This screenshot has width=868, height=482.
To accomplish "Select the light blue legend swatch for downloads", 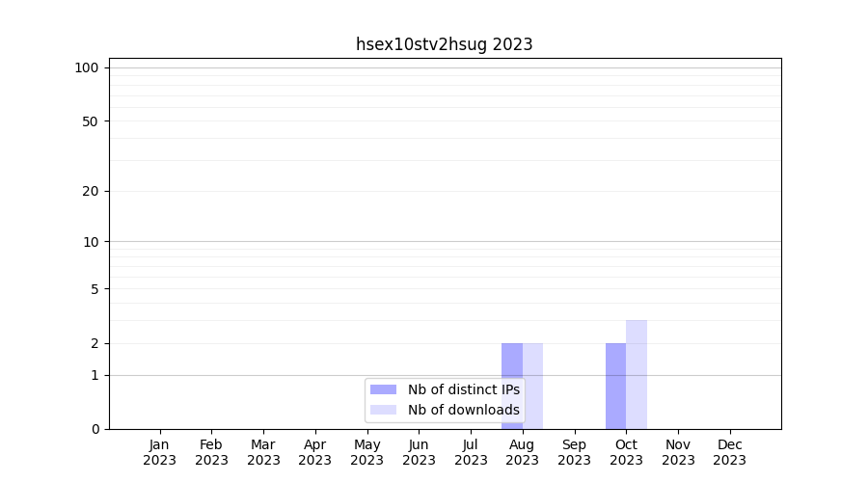I will 383,410.
